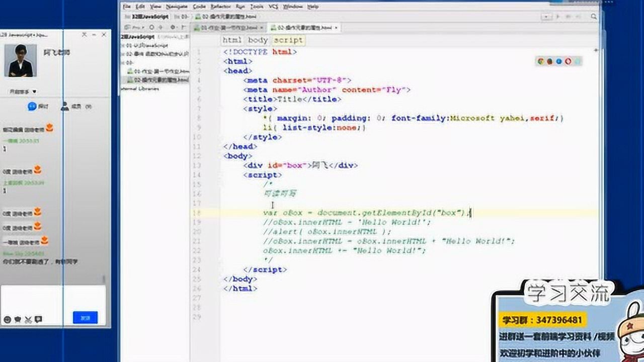
Task: Open the Window menu
Action: pyautogui.click(x=293, y=7)
